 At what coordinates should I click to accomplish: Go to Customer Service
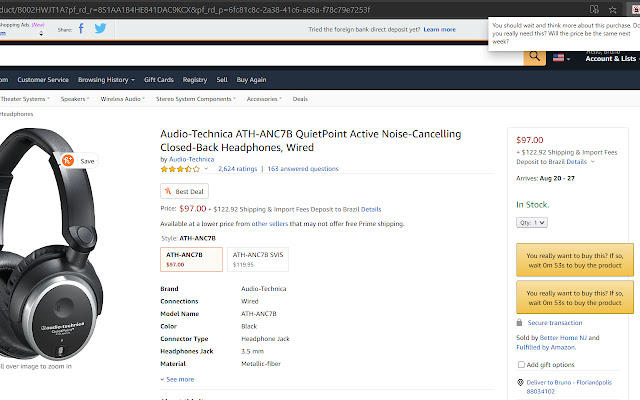[x=43, y=80]
